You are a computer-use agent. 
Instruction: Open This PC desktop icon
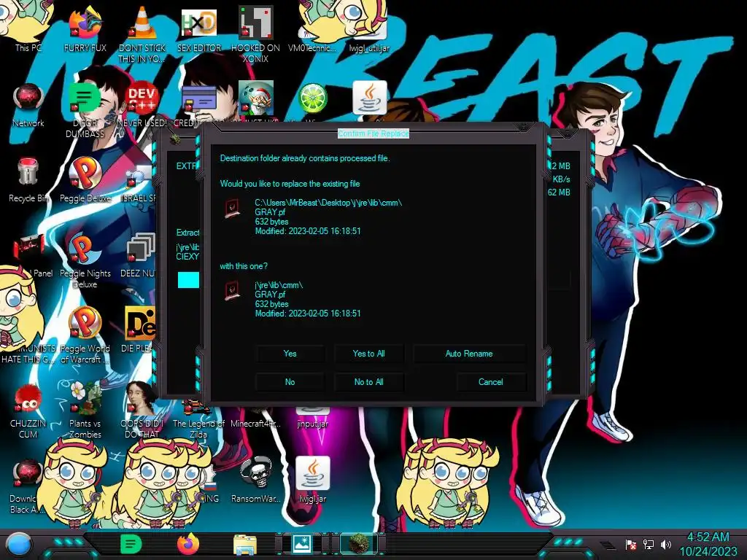coord(28,26)
